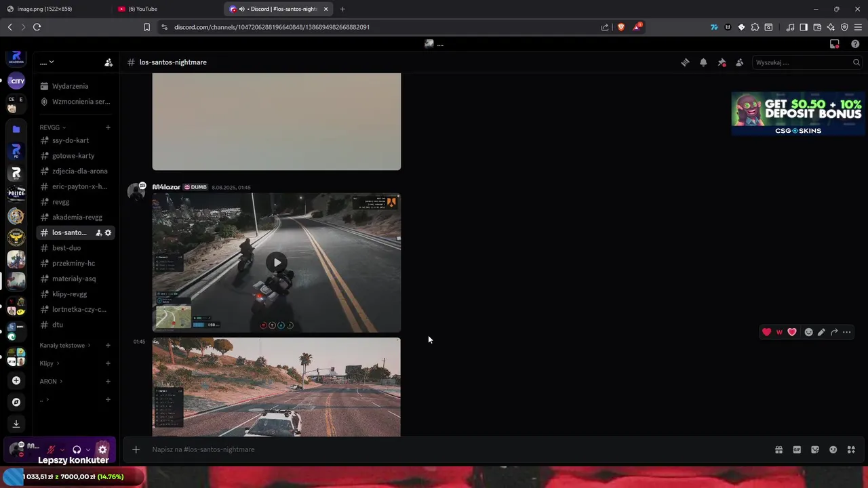Image resolution: width=868 pixels, height=488 pixels.
Task: Switch to the image.png browser tab
Action: click(x=56, y=9)
